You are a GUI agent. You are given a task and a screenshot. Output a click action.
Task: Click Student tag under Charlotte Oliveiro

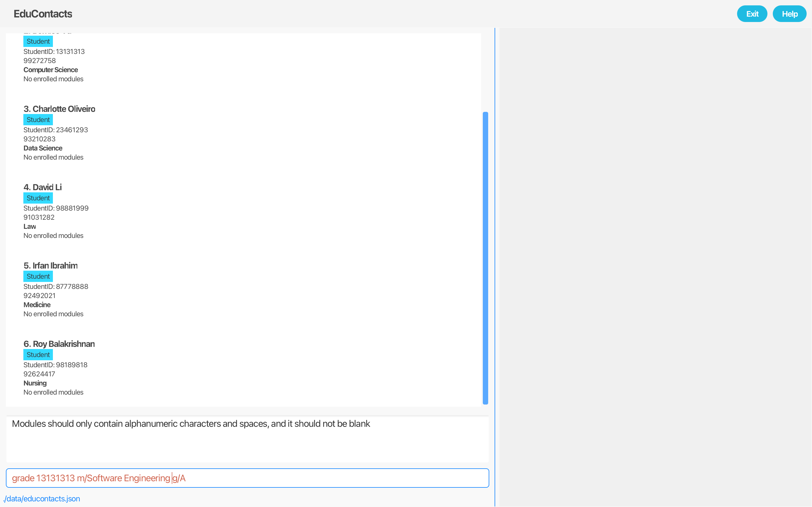click(38, 120)
